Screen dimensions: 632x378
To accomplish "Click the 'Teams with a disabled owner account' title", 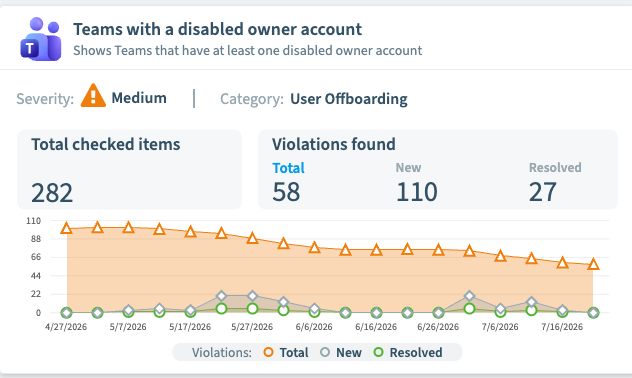I will (x=217, y=29).
